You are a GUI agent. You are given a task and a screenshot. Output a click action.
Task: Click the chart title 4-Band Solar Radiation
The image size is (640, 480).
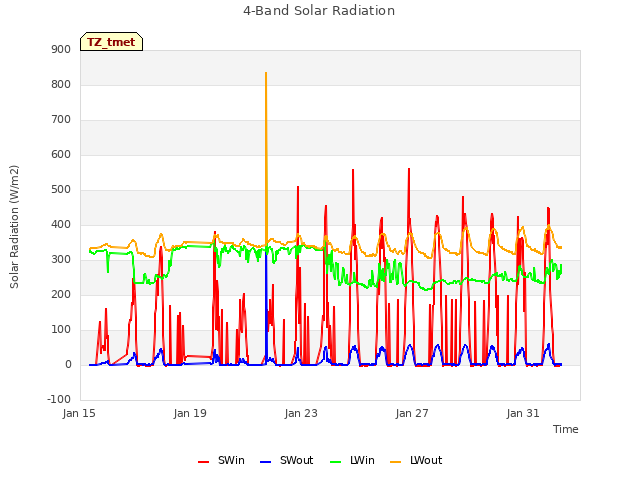click(319, 11)
